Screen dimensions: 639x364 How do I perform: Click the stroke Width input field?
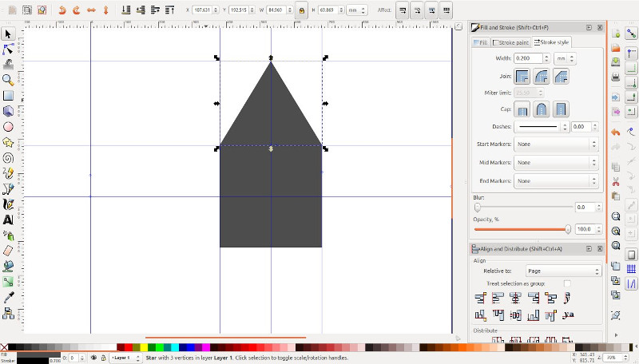(x=528, y=58)
